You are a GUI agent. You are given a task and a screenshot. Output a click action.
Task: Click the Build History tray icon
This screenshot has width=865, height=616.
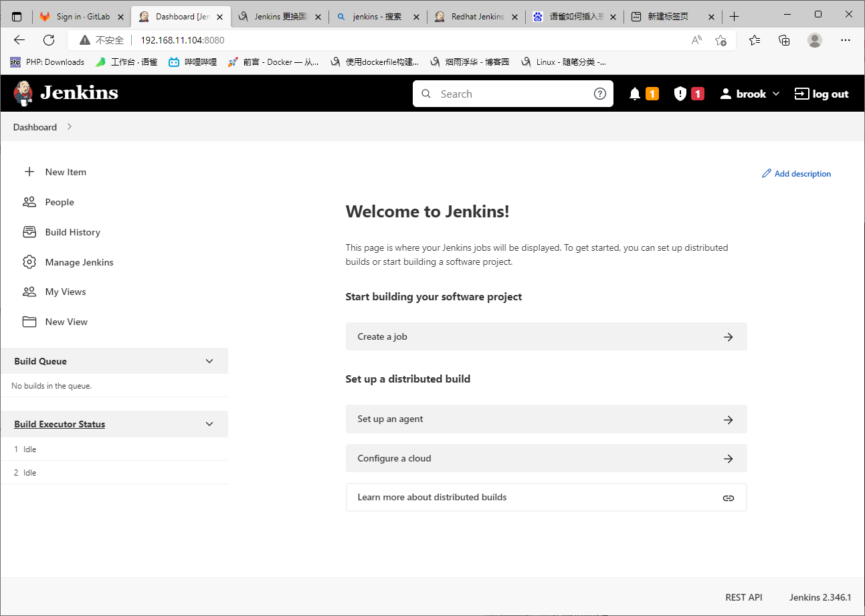29,232
